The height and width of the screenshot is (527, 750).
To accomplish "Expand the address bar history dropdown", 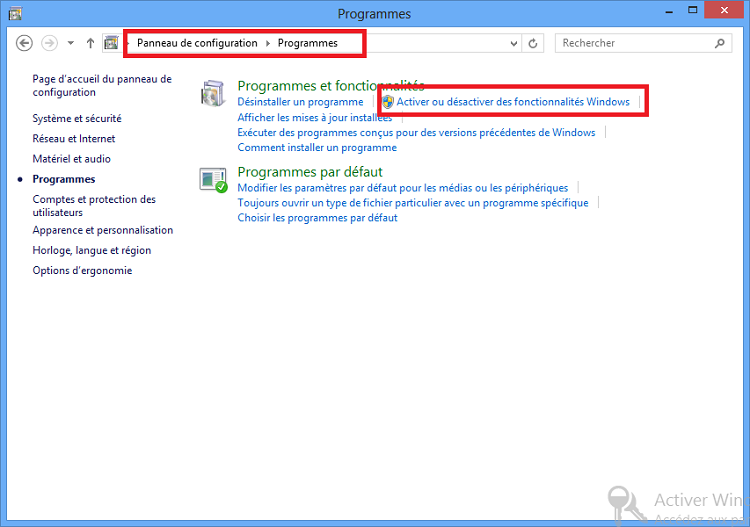I will 514,44.
